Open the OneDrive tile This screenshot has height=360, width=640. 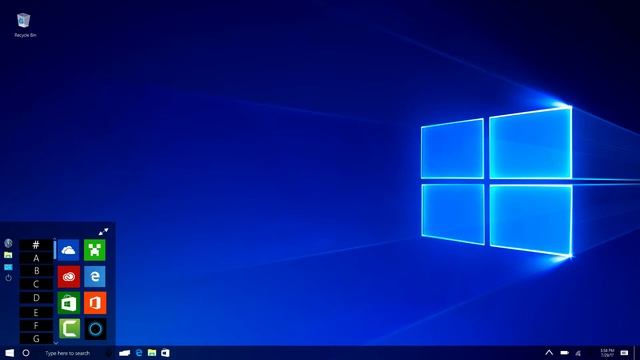coord(69,250)
